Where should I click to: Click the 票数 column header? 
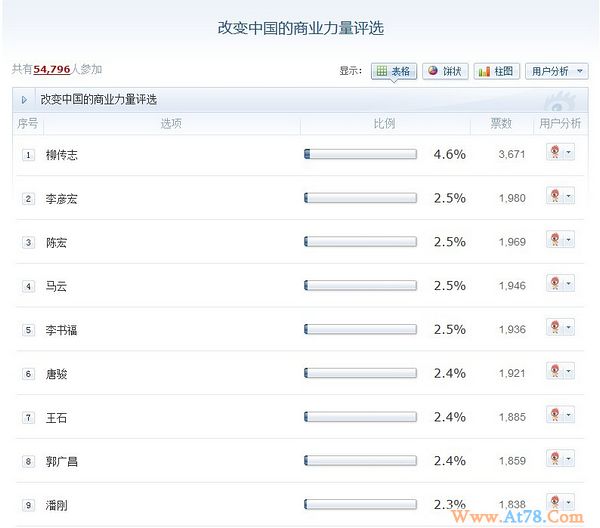coord(500,124)
